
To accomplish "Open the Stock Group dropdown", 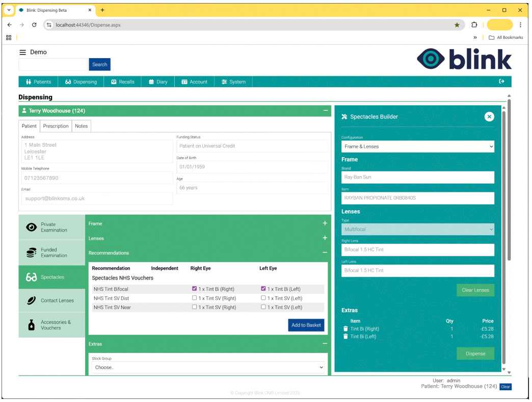I will pos(208,367).
